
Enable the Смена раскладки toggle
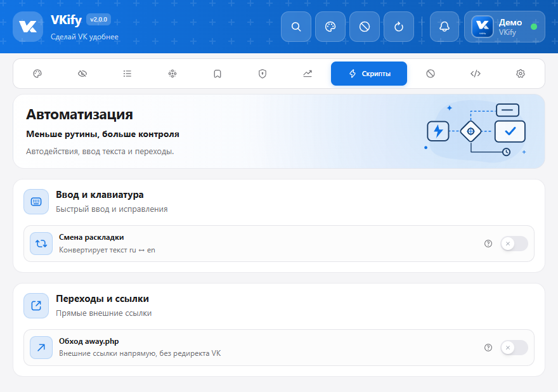(x=514, y=244)
